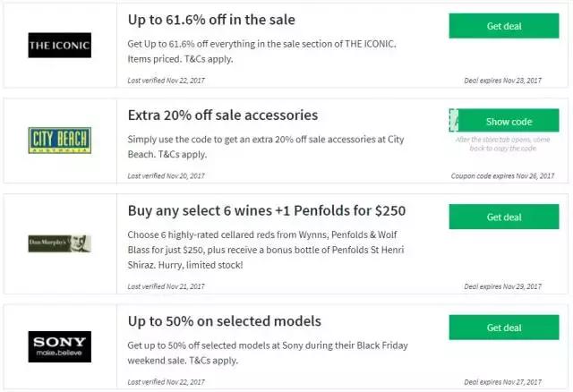
Task: Click THE ICONIC store logo
Action: [x=59, y=45]
